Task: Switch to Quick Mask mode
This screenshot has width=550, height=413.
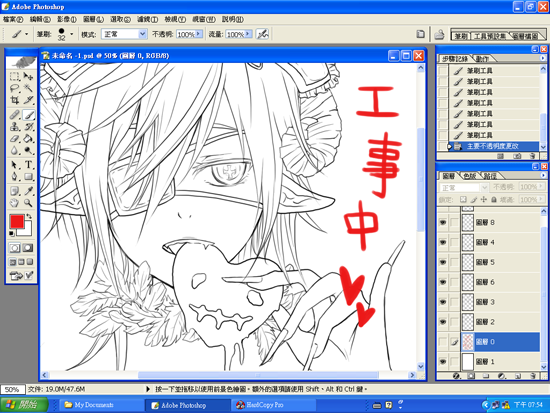Action: pyautogui.click(x=28, y=248)
